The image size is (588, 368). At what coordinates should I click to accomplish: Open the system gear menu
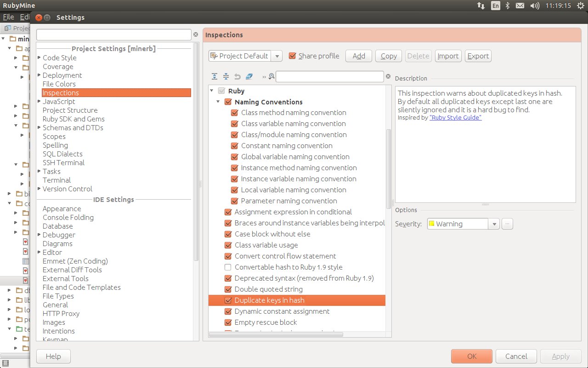point(580,6)
